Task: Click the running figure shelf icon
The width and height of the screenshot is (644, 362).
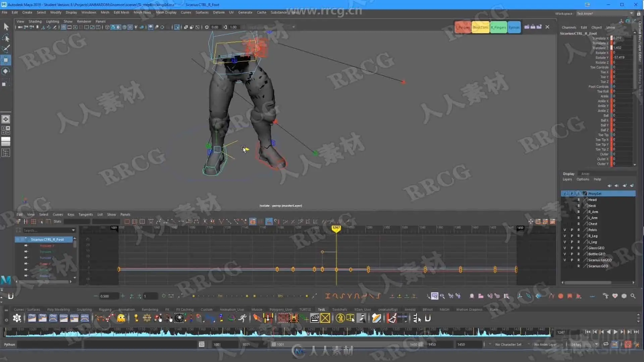Action: [243, 318]
